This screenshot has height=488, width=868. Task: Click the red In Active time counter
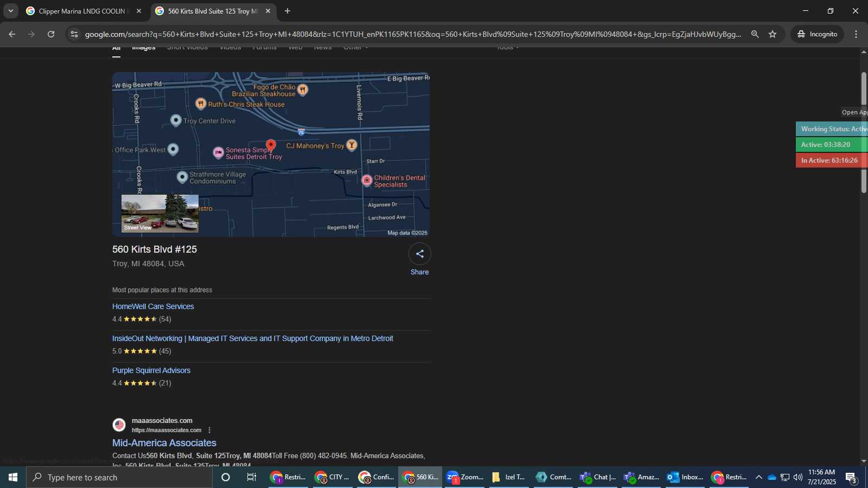(x=832, y=160)
